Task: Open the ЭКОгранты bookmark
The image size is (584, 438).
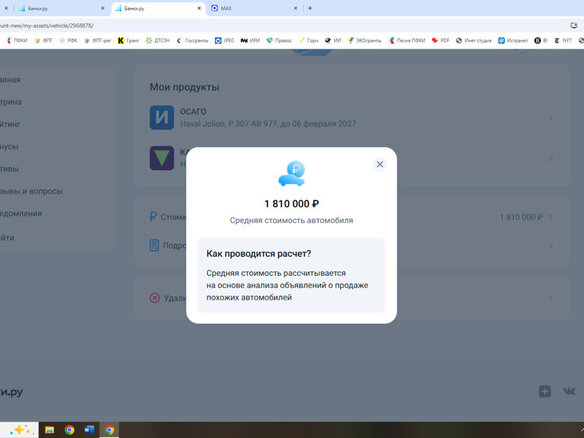Action: [365, 40]
